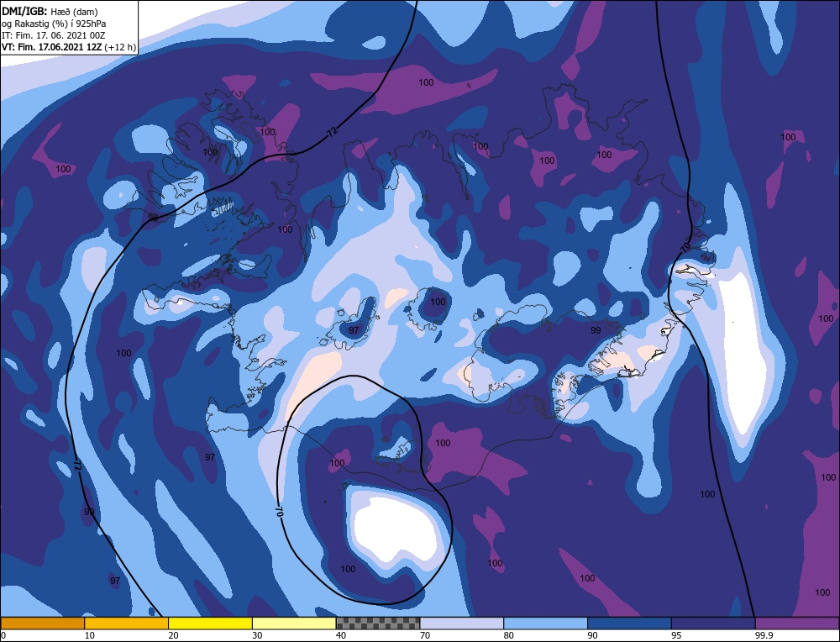Click the initial time "IT: Fim. 17. 06. 2021 00Z"
Image resolution: width=840 pixels, height=642 pixels.
pyautogui.click(x=54, y=35)
